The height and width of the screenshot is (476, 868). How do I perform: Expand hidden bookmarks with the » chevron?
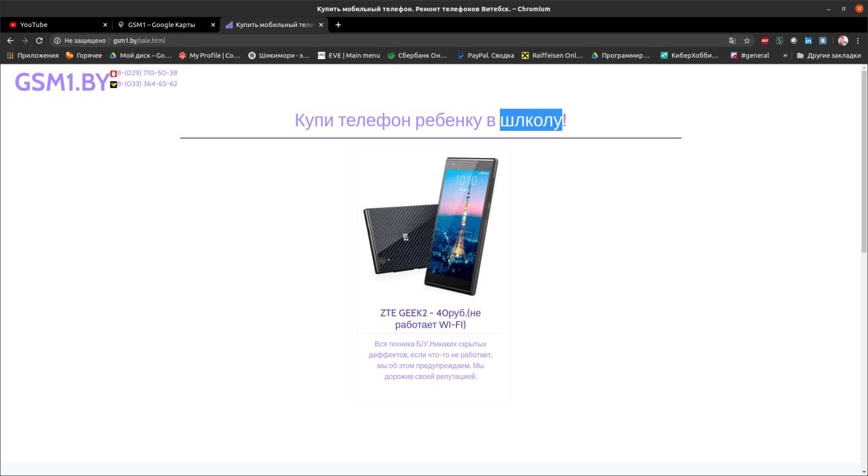[785, 56]
